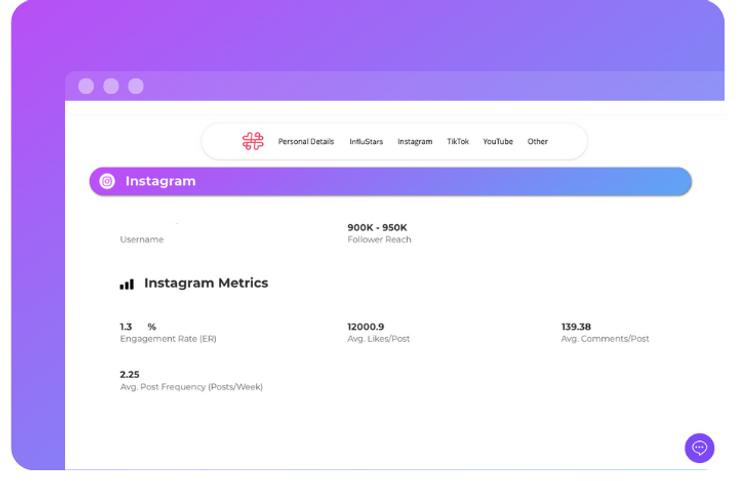Switch to the InfluStars tab
This screenshot has height=481, width=739.
(x=366, y=141)
